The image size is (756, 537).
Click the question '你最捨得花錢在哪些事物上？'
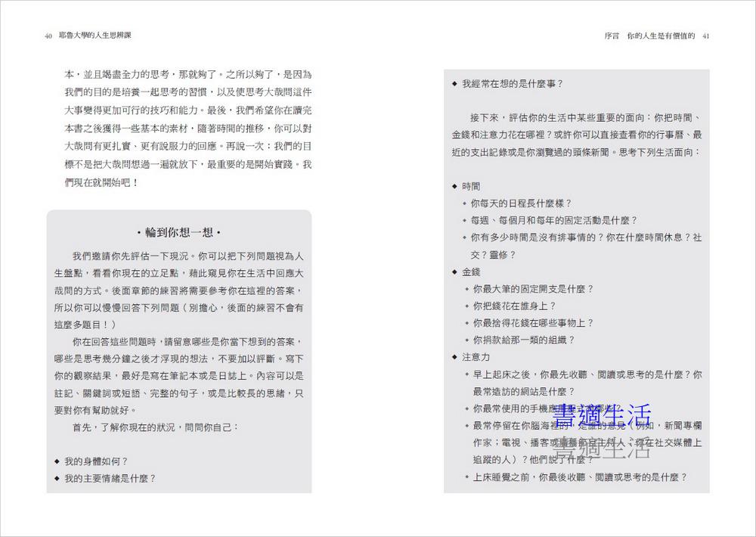533,323
